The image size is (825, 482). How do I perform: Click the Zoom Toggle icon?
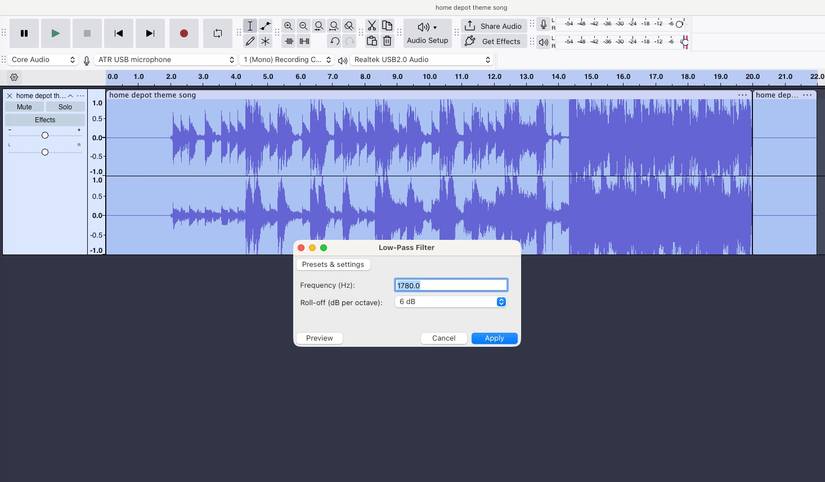[349, 26]
